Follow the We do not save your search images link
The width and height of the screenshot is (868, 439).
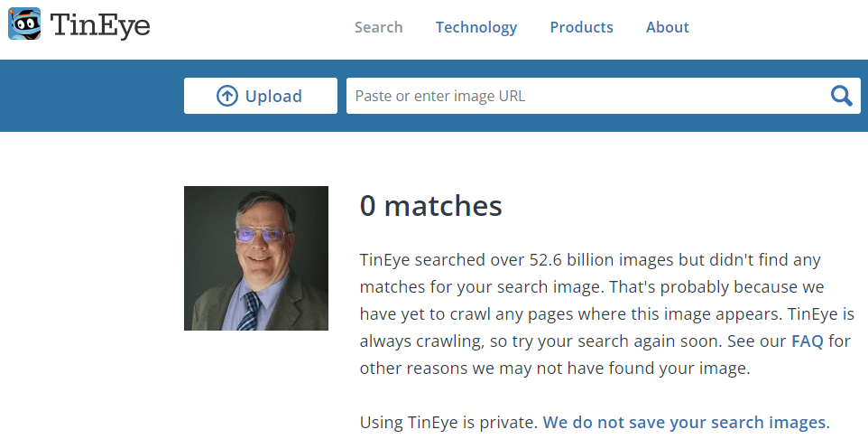(684, 422)
